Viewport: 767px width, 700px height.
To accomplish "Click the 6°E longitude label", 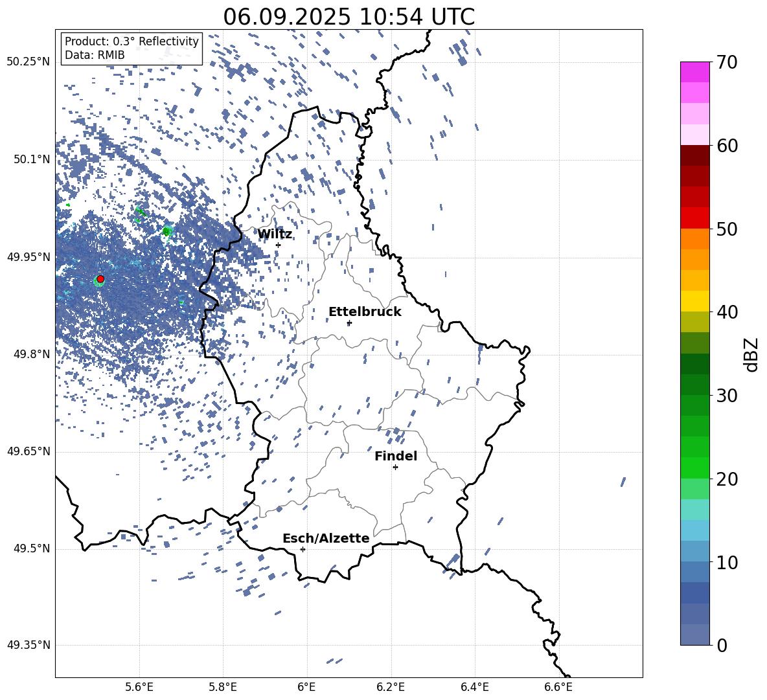I will click(306, 687).
